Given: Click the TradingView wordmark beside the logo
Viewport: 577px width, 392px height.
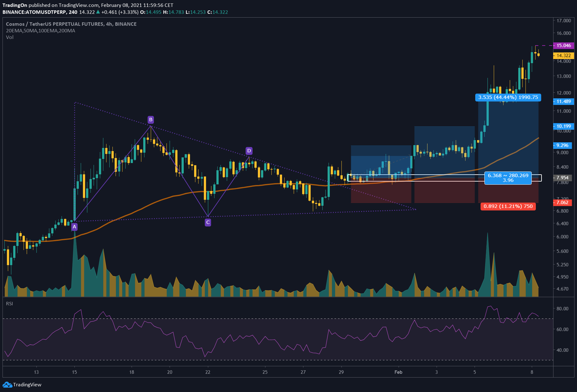Looking at the screenshot, I should [27, 384].
